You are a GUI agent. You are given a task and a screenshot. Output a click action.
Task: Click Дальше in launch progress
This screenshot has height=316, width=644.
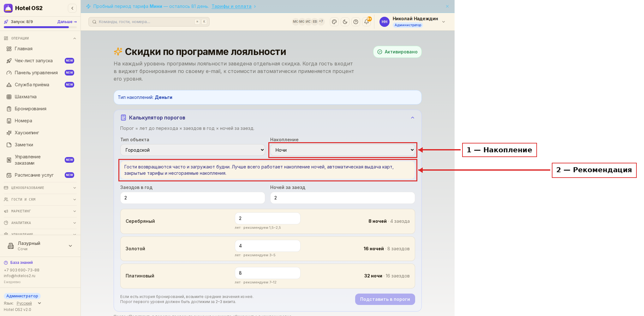point(67,22)
